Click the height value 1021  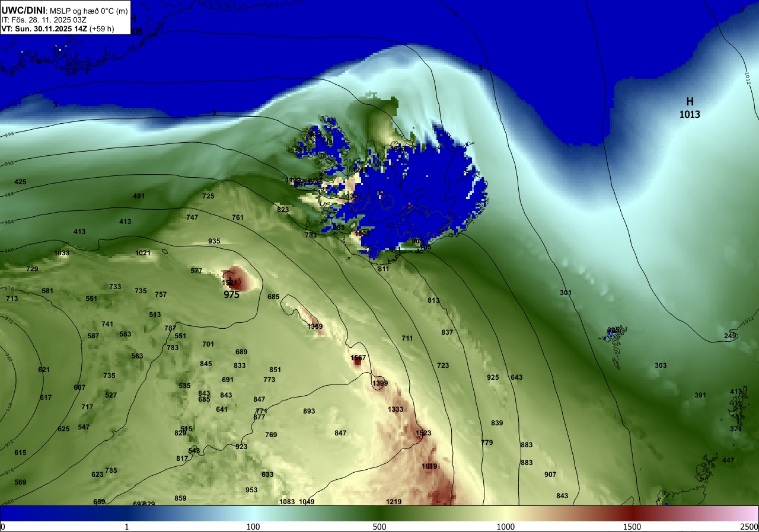[143, 253]
